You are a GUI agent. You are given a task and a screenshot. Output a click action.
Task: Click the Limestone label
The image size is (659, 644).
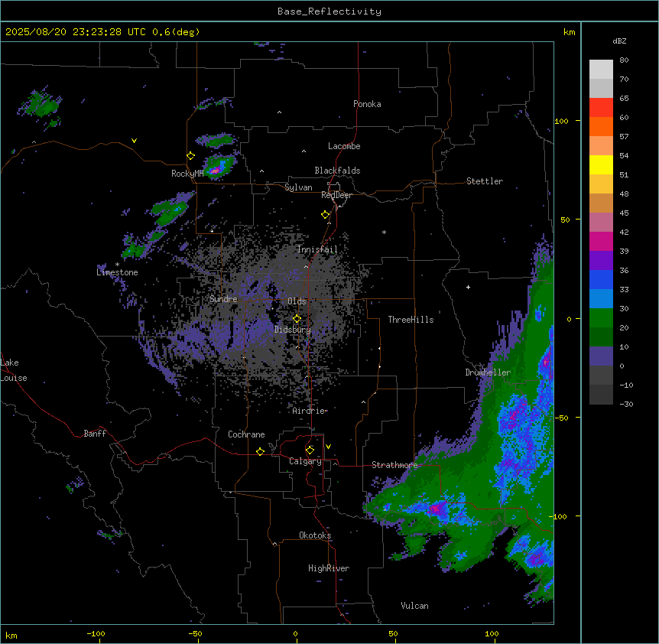coord(117,272)
